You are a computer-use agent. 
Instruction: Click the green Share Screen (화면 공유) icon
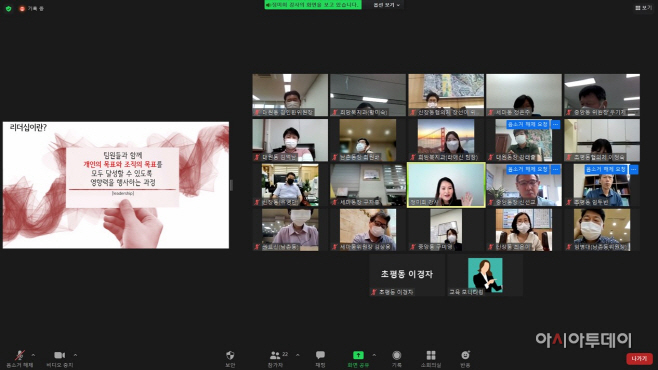[358, 355]
